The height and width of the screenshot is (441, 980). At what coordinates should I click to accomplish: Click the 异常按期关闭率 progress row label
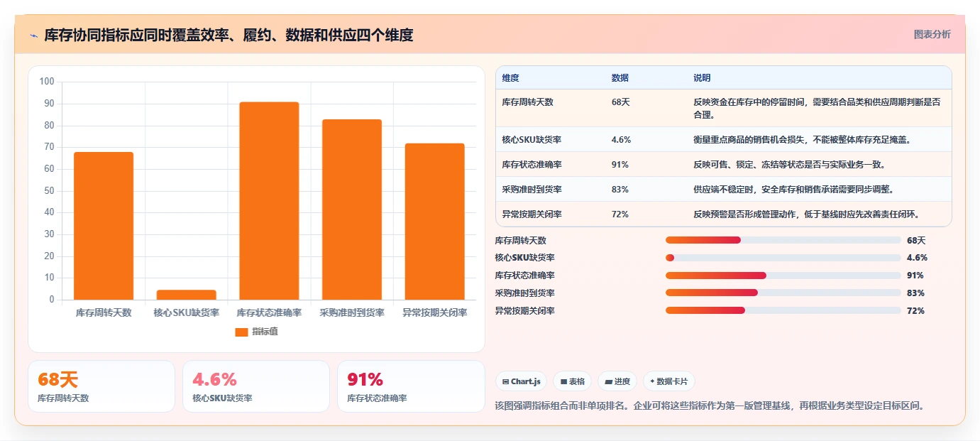coord(525,310)
